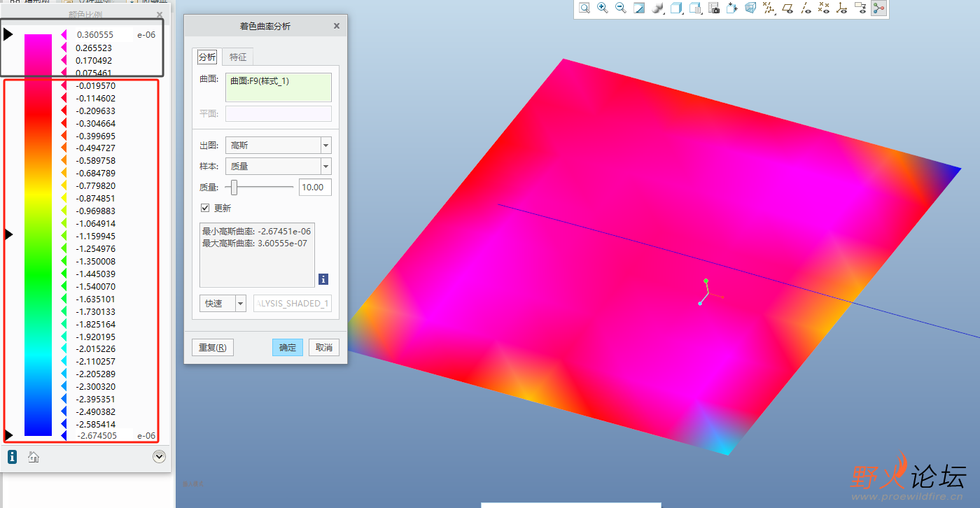Screen dimensions: 980x508
Task: Click the home icon in color scale panel
Action: (33, 457)
